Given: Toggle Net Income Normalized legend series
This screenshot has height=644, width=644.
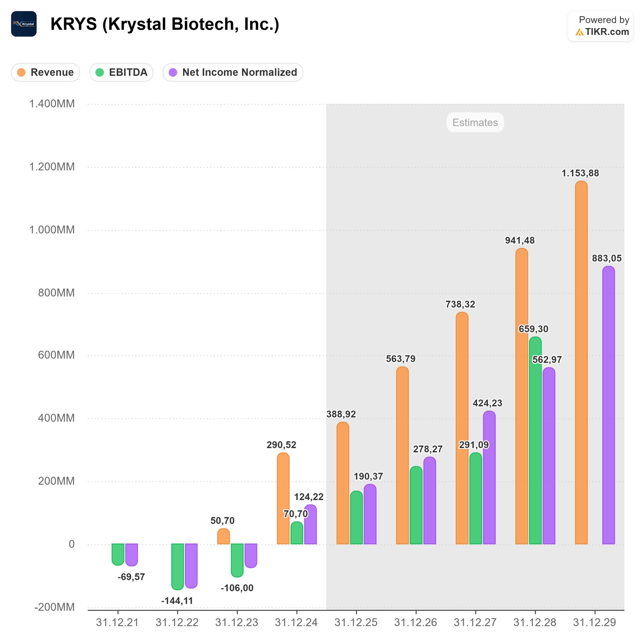Looking at the screenshot, I should point(233,72).
